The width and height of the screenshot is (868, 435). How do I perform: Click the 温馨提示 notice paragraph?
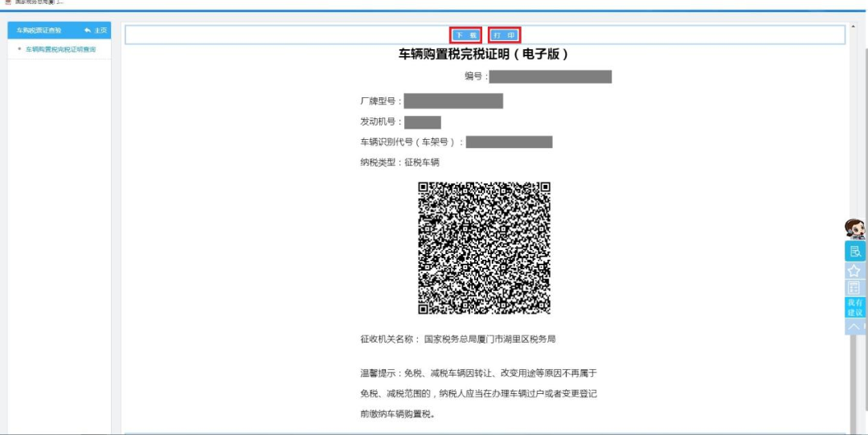(x=478, y=393)
